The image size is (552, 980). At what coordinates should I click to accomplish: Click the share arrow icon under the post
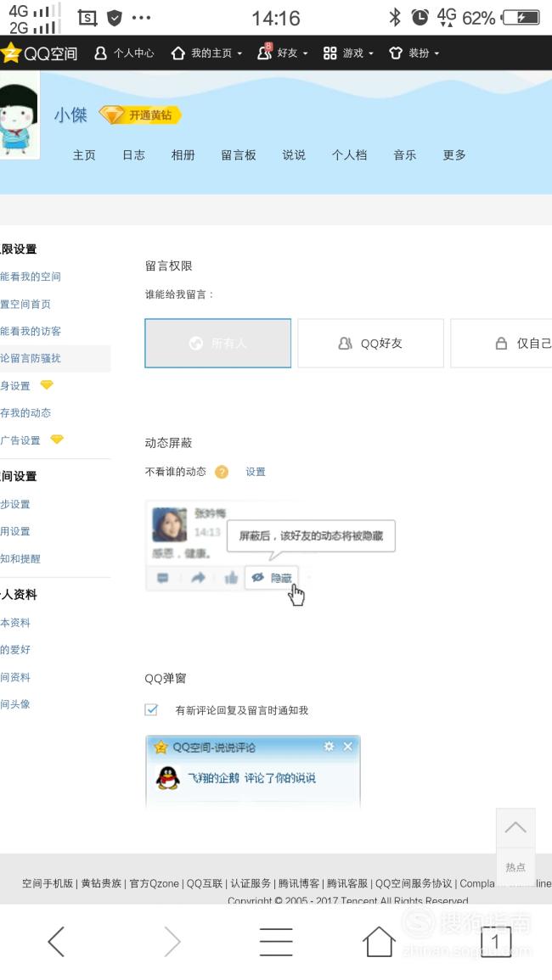click(199, 578)
